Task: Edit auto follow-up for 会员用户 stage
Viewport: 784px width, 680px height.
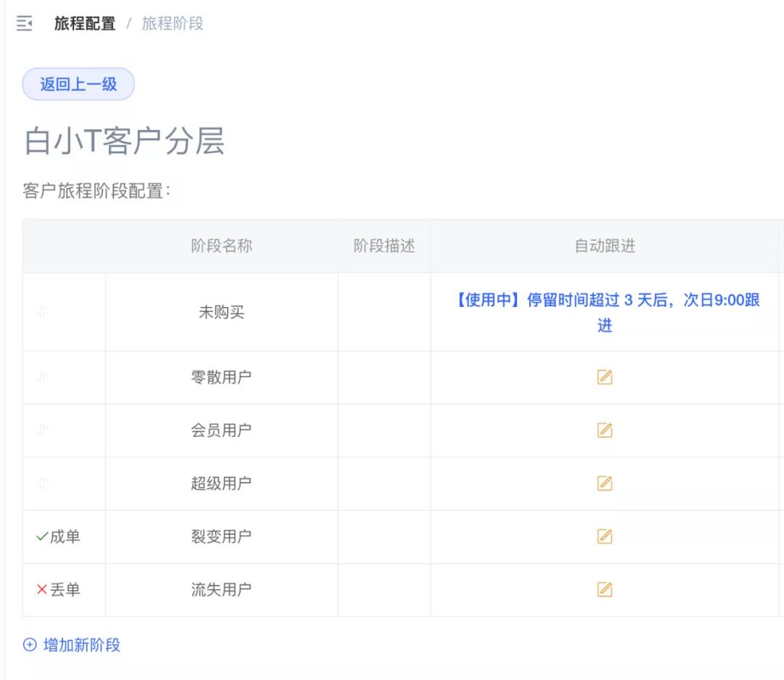Action: 605,430
